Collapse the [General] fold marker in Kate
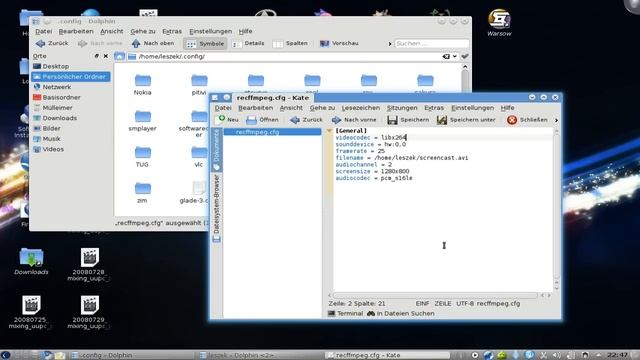The image size is (640, 360). click(329, 131)
